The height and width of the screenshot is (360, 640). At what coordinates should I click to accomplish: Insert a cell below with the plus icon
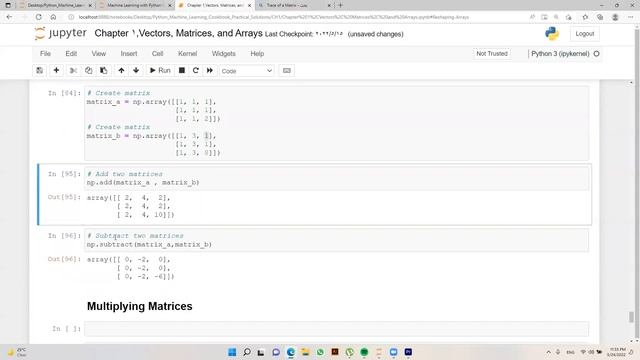[56, 71]
